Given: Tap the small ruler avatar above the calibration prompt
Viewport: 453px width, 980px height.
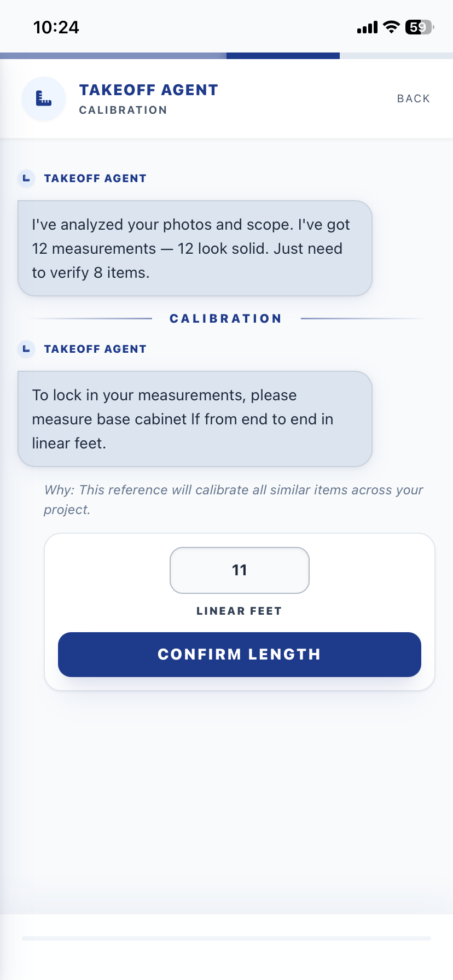Looking at the screenshot, I should (26, 349).
